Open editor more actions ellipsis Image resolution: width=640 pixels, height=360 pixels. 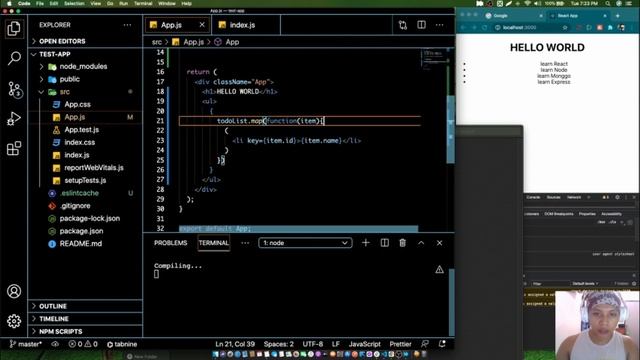point(439,25)
